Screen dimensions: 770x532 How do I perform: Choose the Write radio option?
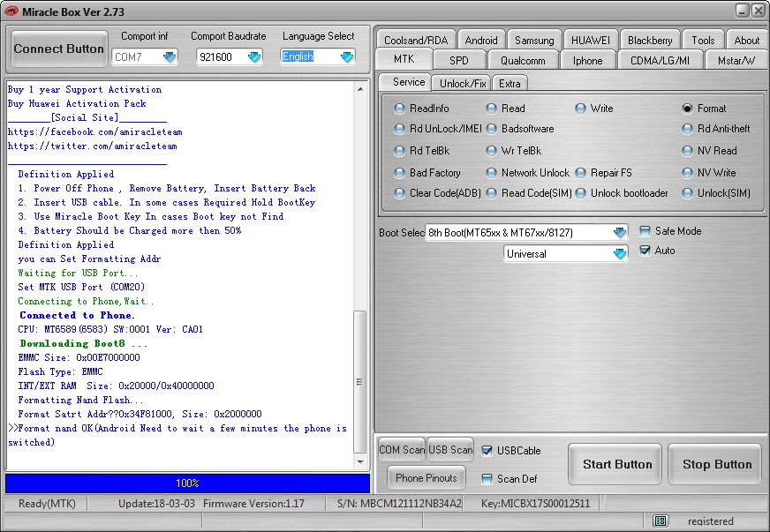pyautogui.click(x=580, y=109)
